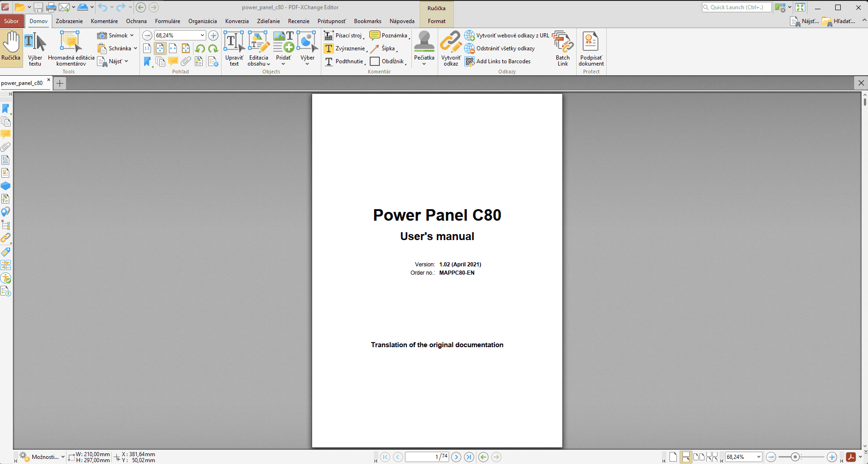Image resolution: width=868 pixels, height=464 pixels.
Task: Enable single page continuous layout
Action: pos(686,457)
